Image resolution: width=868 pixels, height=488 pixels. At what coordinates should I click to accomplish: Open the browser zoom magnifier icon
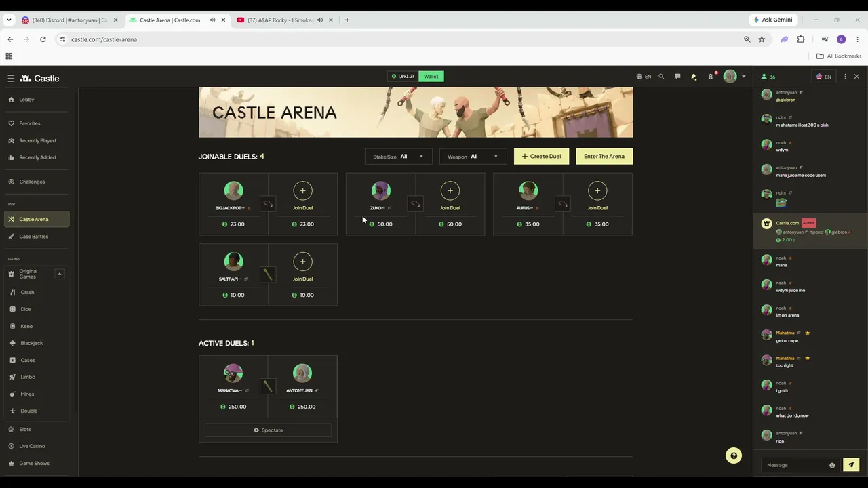click(747, 39)
